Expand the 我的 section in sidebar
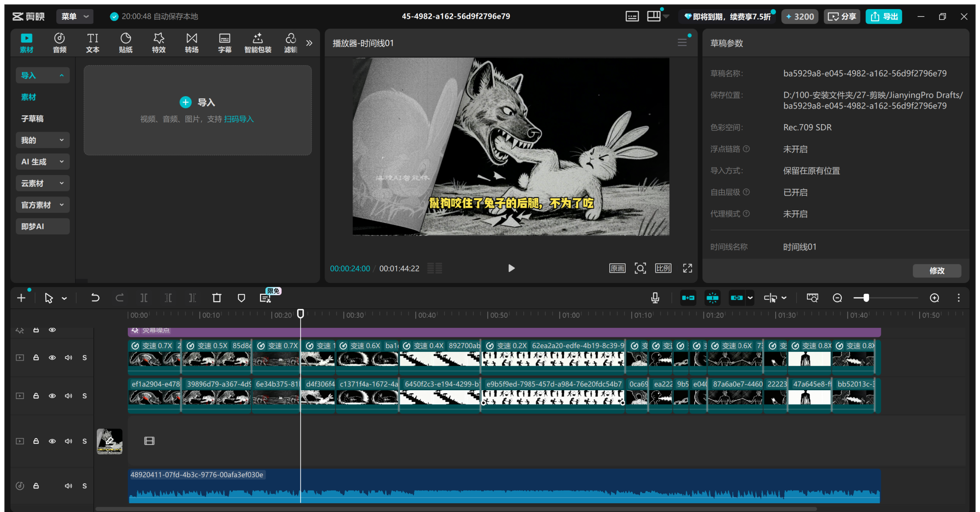 [x=42, y=140]
